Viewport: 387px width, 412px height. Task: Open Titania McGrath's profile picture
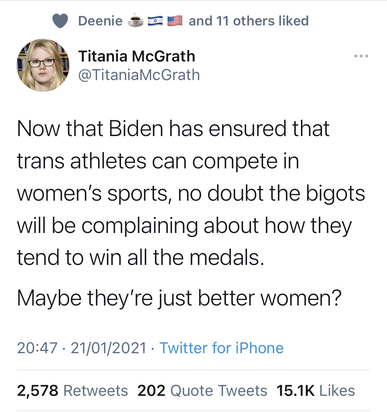pos(43,65)
